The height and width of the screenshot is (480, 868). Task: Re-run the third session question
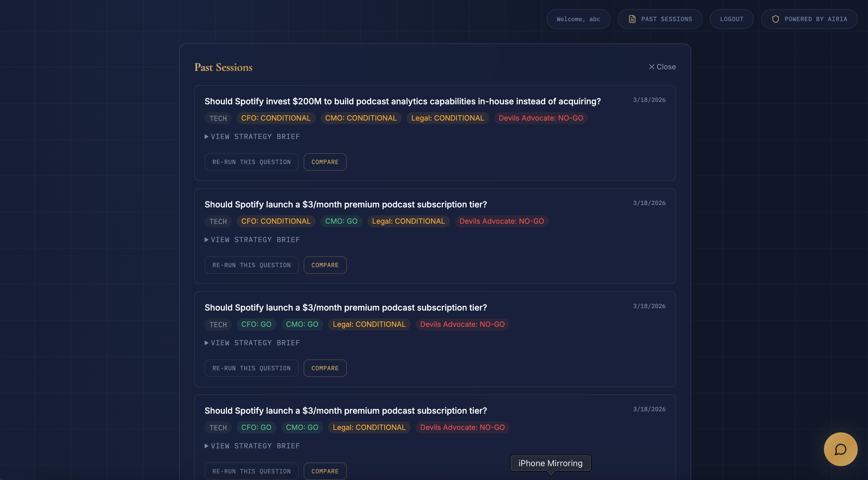(251, 368)
